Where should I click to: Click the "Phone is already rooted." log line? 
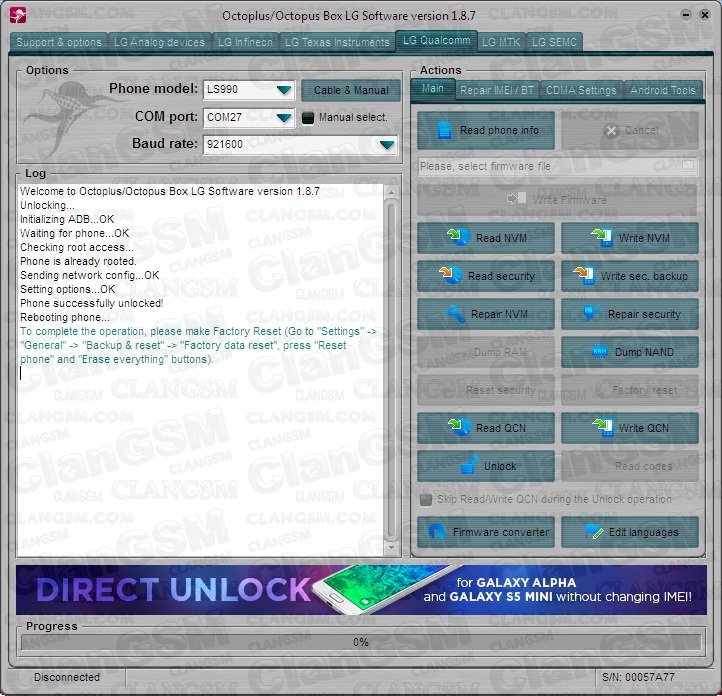(x=78, y=261)
